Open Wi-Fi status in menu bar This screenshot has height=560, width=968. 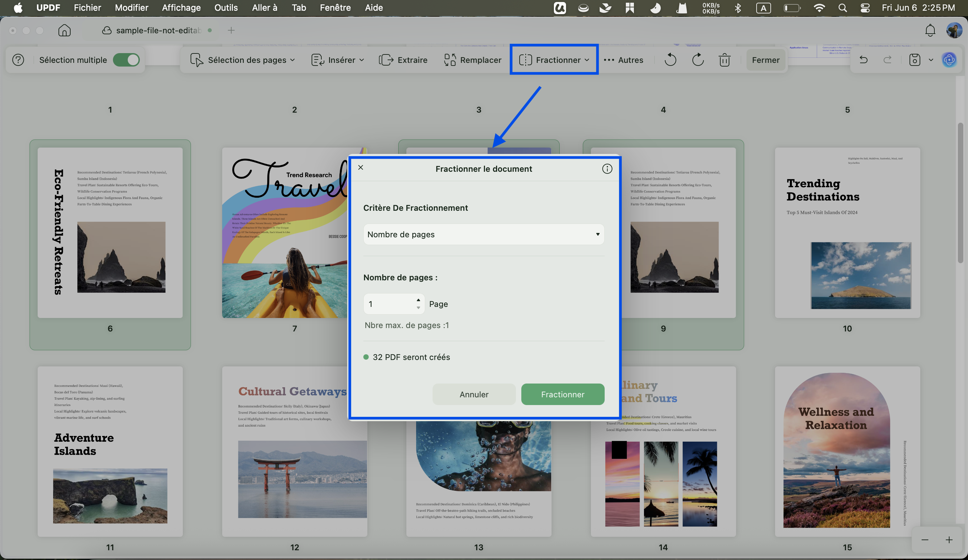(819, 8)
